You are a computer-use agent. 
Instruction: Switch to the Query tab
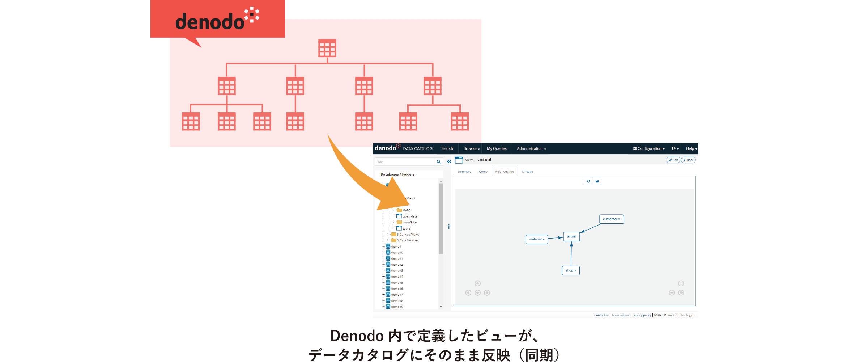point(483,172)
